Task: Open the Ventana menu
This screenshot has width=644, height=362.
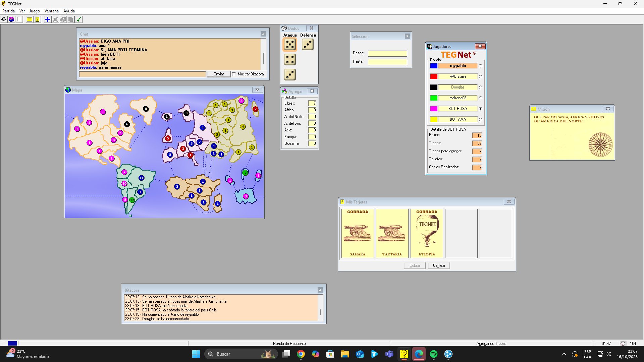Action: 51,11
